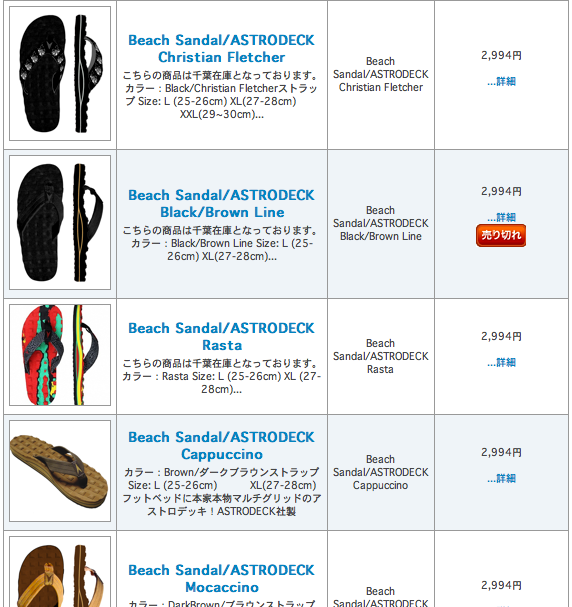Click 詳細 link for Black/Brown Line sandal
The image size is (572, 607).
point(501,217)
